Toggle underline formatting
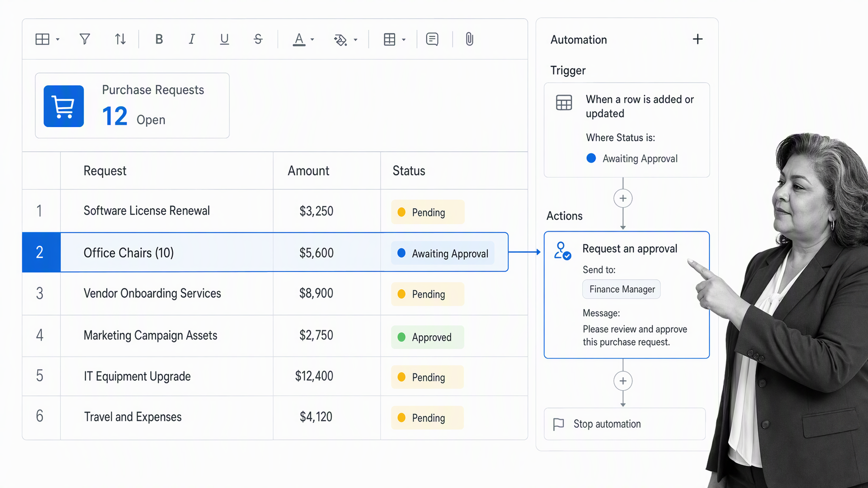 225,39
